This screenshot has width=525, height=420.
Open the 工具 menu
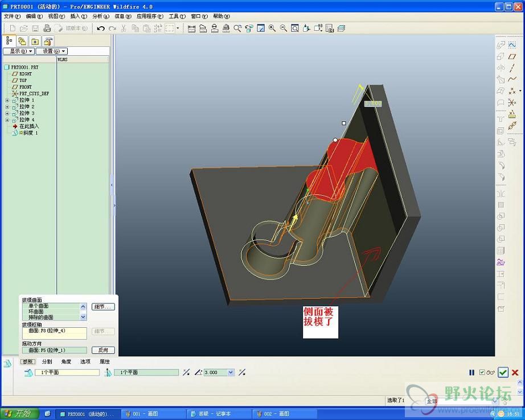tap(177, 16)
